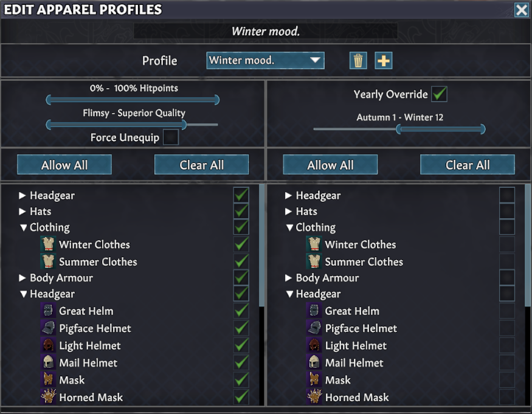
Task: Click the Pigface Helmet icon in right list
Action: coord(315,328)
